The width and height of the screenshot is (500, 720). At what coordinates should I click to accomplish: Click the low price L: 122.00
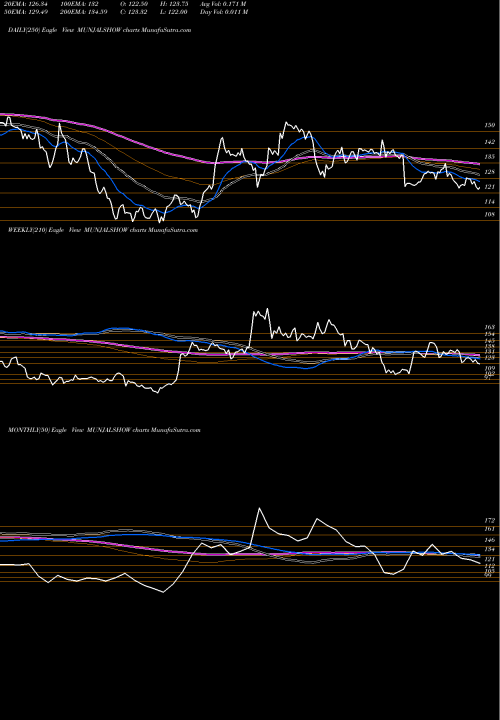(x=174, y=12)
